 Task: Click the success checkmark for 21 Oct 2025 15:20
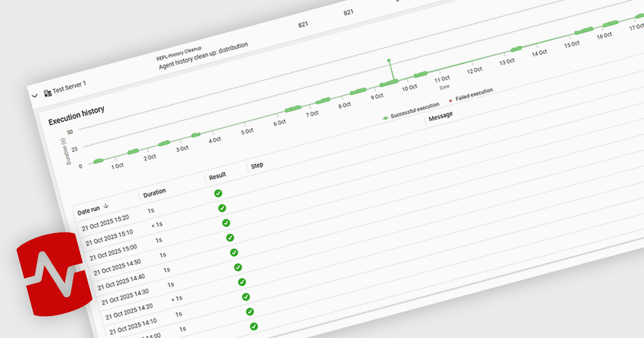click(218, 193)
